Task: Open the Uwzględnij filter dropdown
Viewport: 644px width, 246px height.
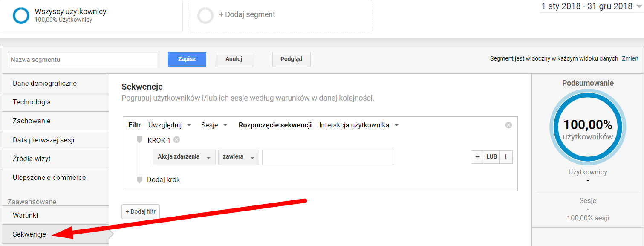Action: click(x=170, y=125)
